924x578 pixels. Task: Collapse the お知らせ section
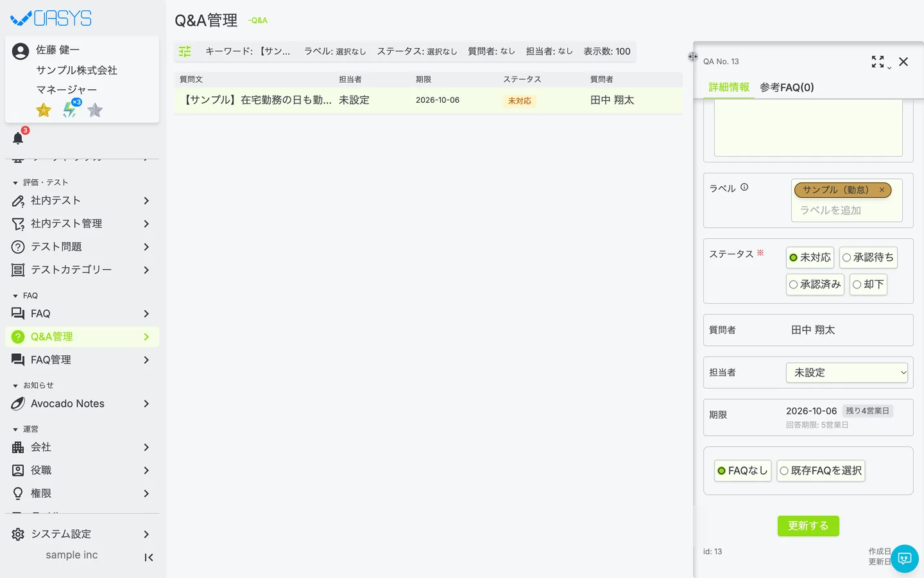[33, 385]
